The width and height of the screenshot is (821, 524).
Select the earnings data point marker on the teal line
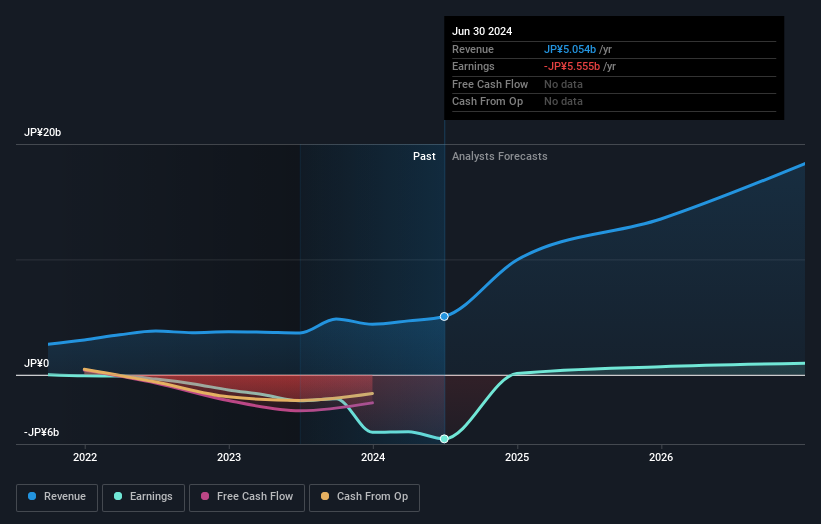coord(444,439)
